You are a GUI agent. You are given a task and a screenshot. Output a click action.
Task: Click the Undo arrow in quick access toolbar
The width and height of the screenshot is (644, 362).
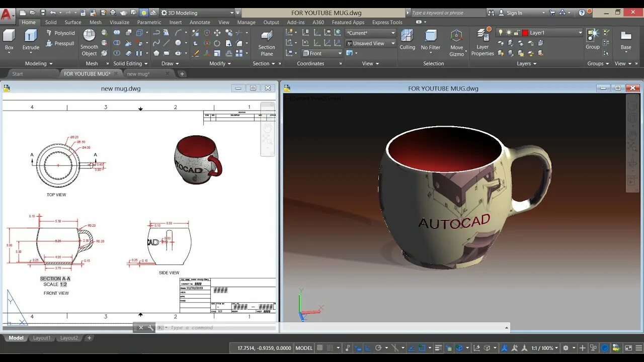point(53,13)
